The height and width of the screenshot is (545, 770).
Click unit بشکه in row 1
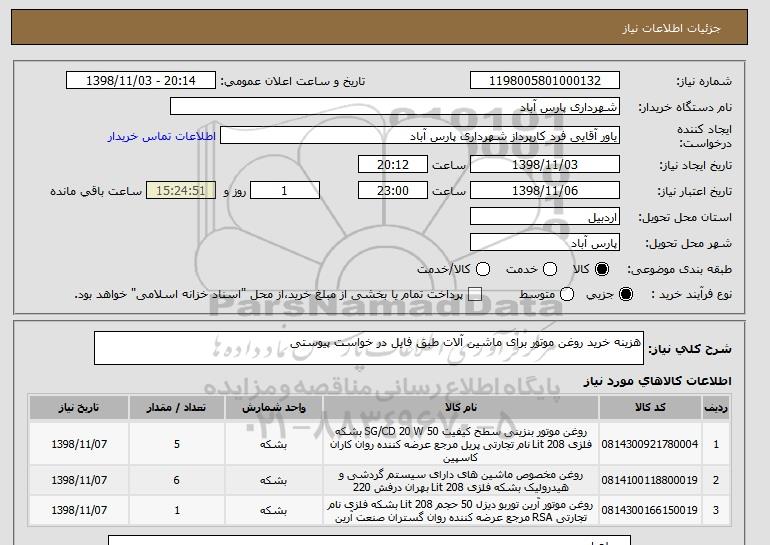[274, 444]
